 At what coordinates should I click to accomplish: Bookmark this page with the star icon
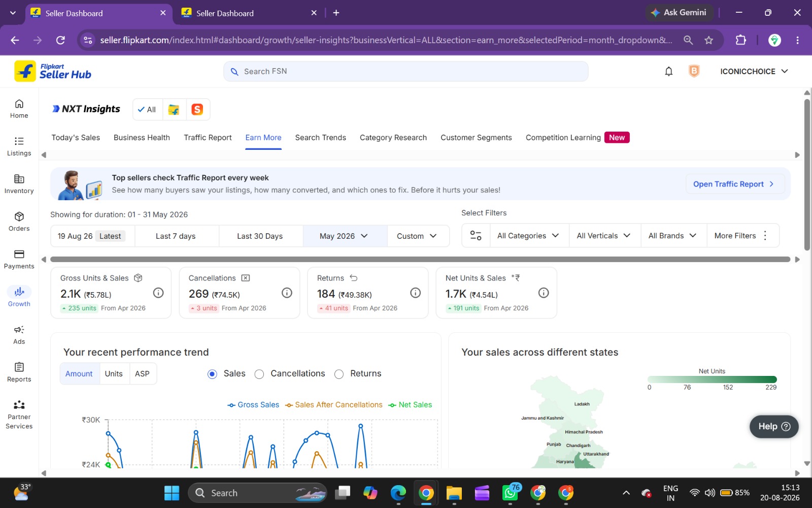(x=709, y=40)
